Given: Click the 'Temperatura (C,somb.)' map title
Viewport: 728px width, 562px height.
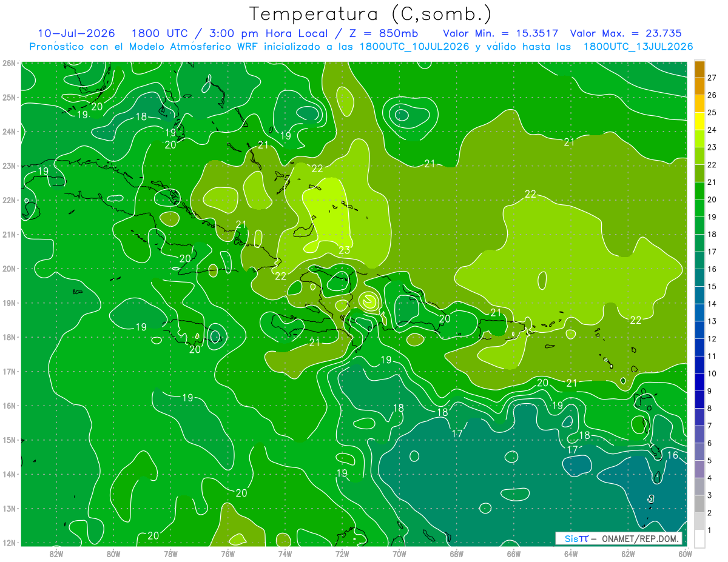Looking at the screenshot, I should pos(371,14).
